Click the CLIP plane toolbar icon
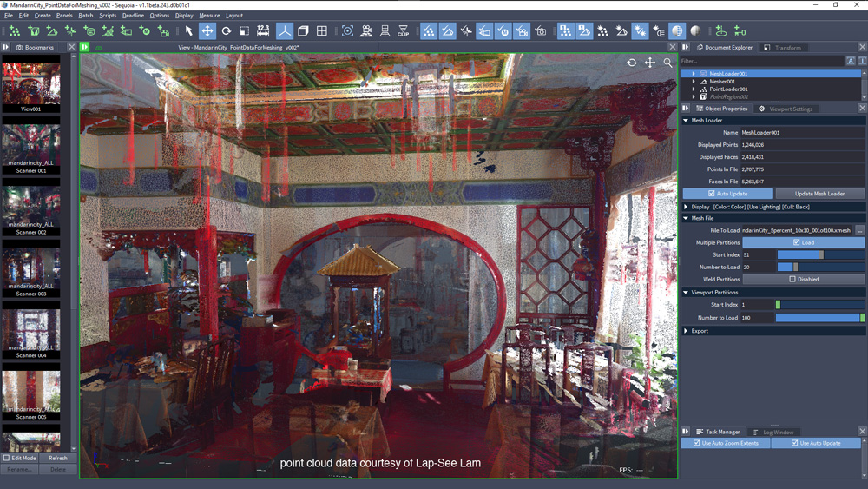The width and height of the screenshot is (868, 489). pos(403,31)
